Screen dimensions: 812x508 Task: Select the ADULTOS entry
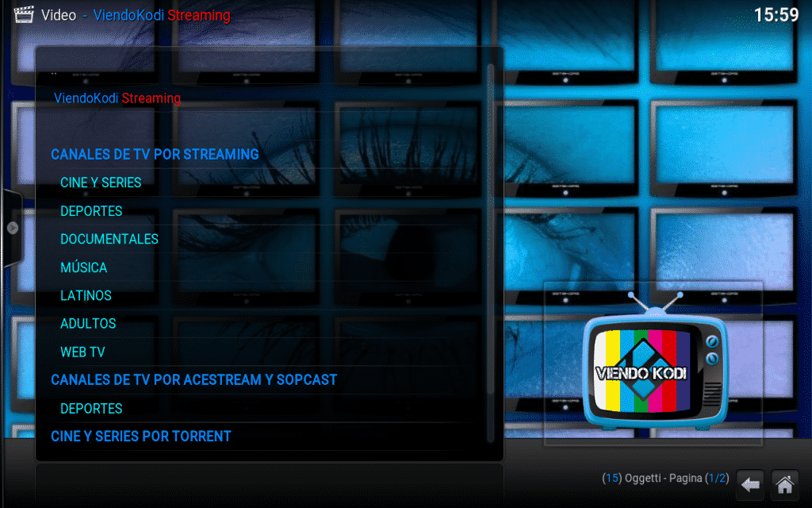point(88,324)
